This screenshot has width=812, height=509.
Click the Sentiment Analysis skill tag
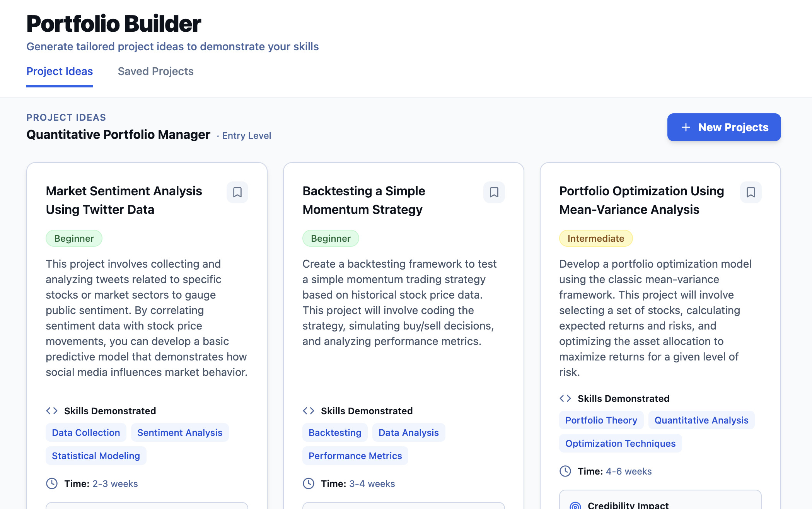coord(180,432)
